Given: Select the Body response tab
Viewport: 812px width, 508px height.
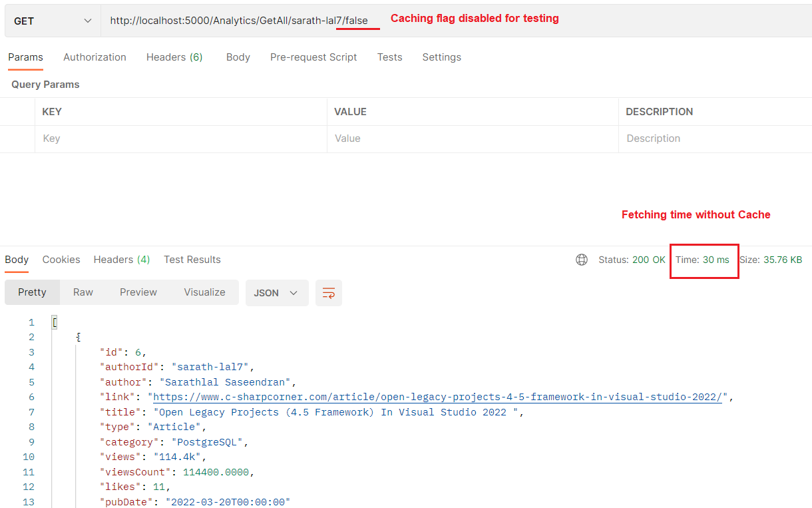Looking at the screenshot, I should 16,260.
